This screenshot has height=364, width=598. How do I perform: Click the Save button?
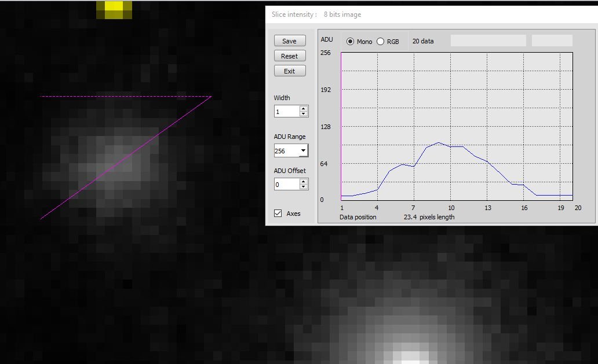289,41
